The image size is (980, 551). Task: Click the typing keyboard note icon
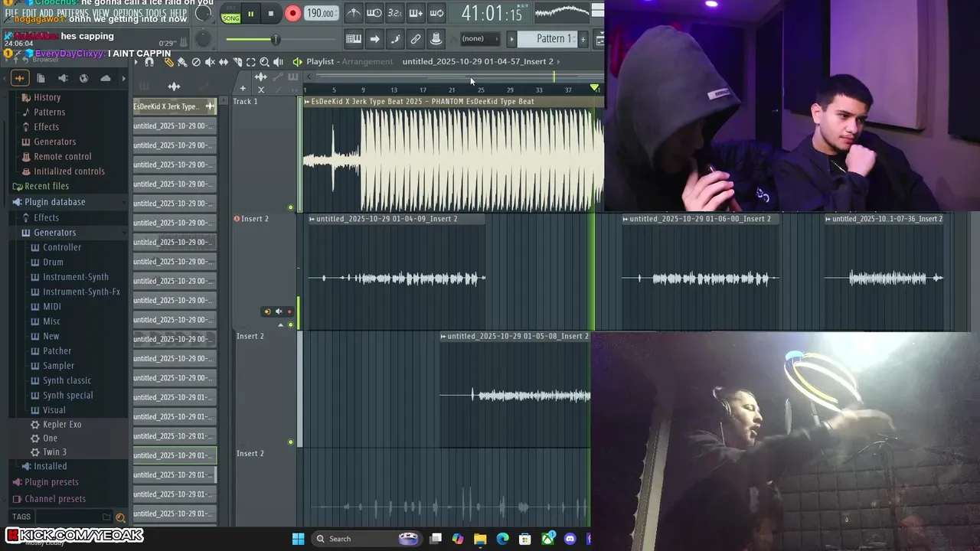pyautogui.click(x=395, y=39)
